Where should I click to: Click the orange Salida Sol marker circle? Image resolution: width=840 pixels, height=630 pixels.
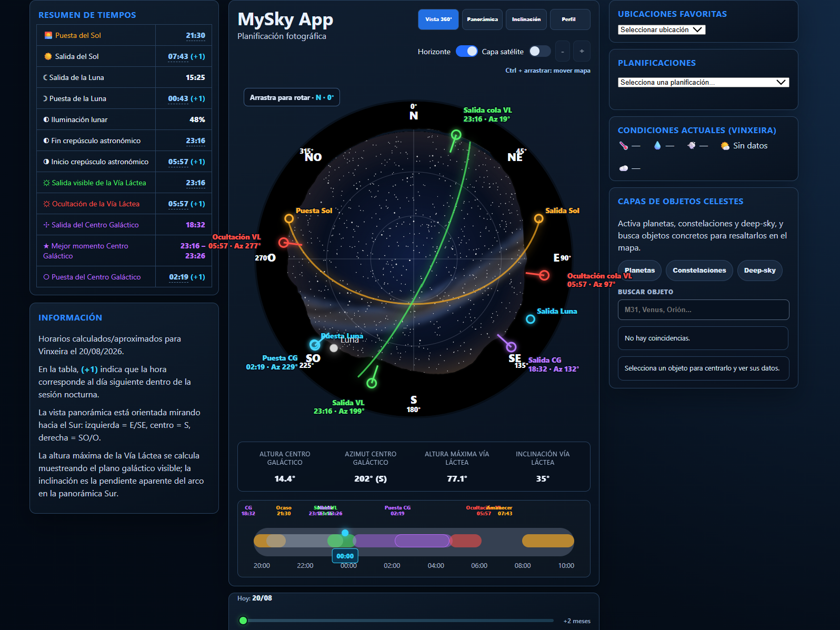[x=538, y=218]
